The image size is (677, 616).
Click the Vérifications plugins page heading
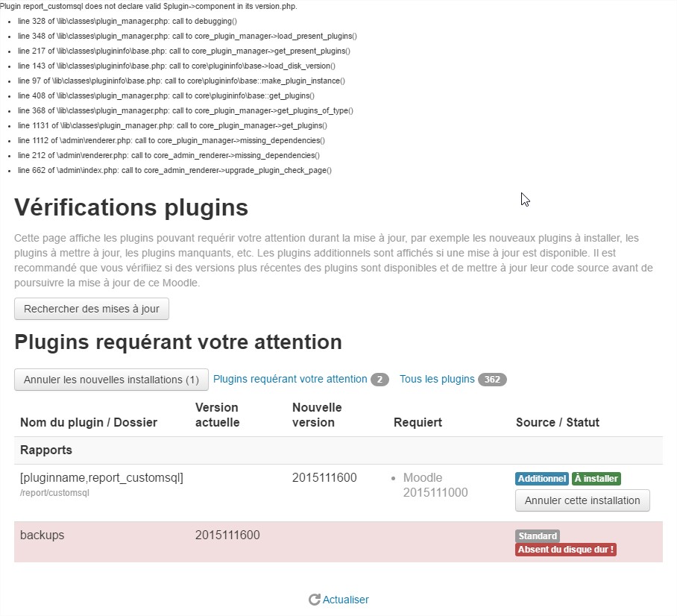click(x=131, y=207)
